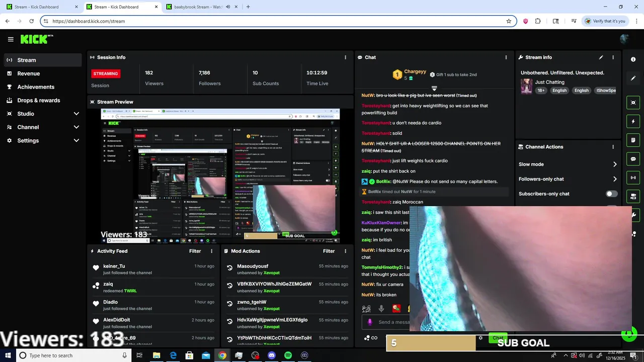Viewport: 644px width, 362px height.
Task: Open the Mod Actions Filter
Action: (x=329, y=251)
